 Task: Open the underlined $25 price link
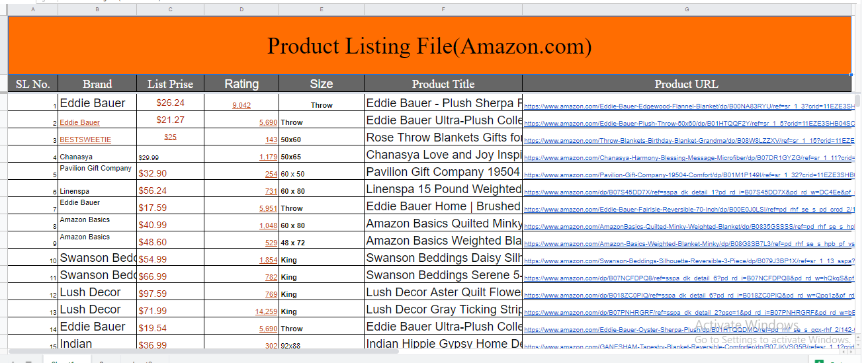point(171,138)
